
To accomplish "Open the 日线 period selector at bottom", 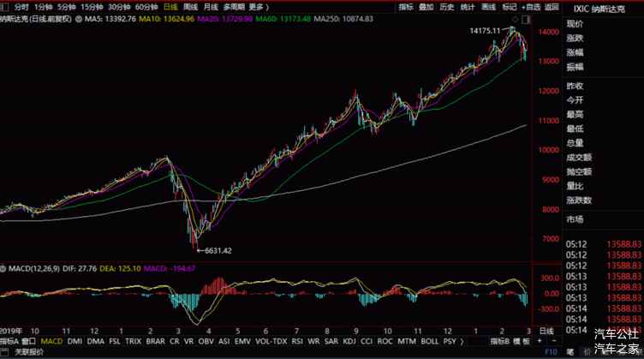I will tap(546, 331).
